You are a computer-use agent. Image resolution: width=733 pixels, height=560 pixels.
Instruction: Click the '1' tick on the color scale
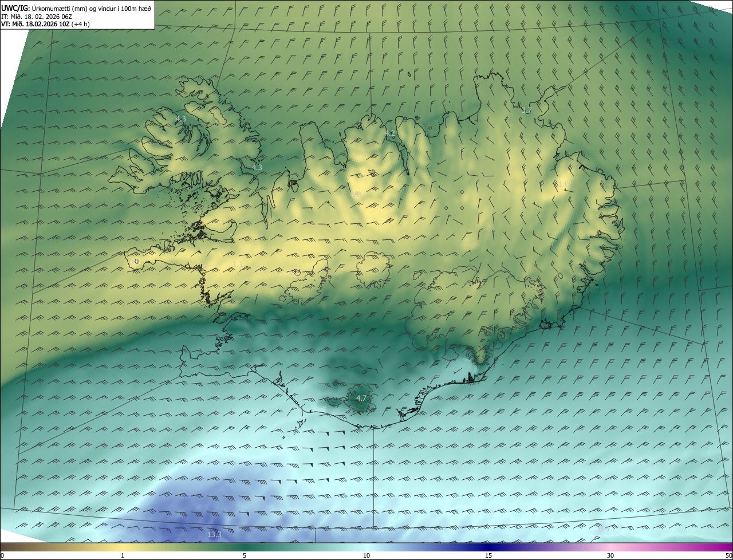tap(123, 555)
